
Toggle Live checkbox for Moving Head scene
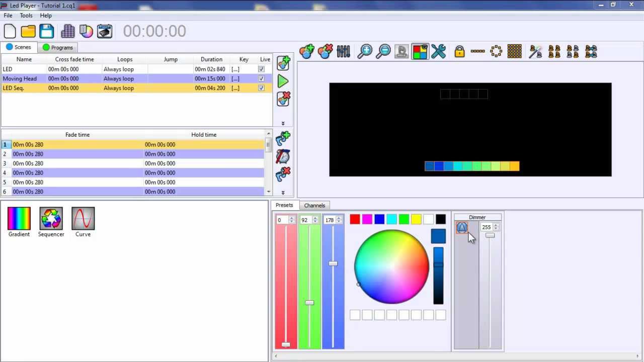(x=261, y=79)
